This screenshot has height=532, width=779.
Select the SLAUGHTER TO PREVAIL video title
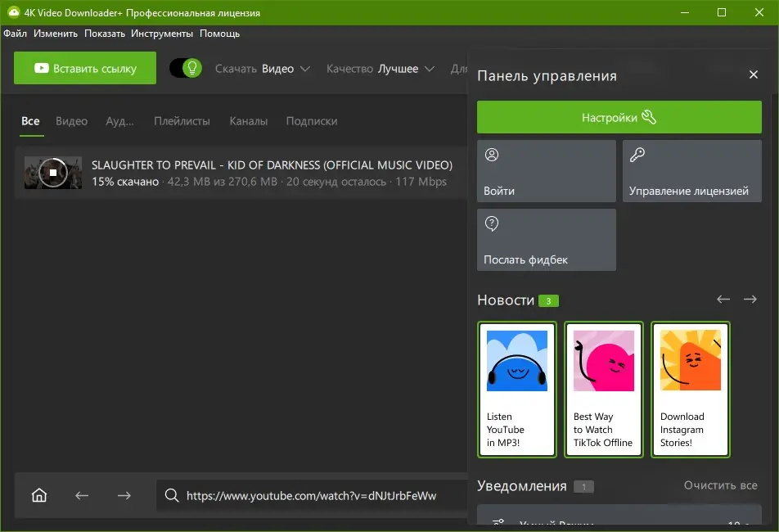coord(272,165)
